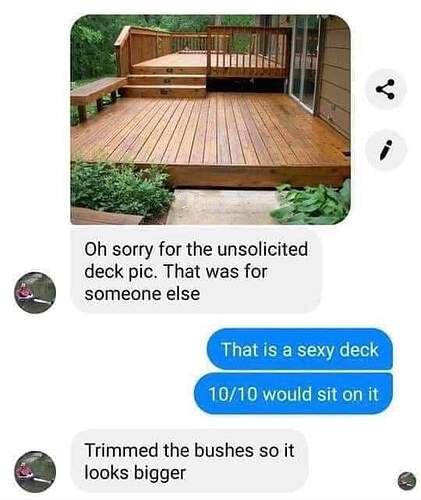Viewport: 421px width, 500px height.
Task: Select the "Trimmed the bushes" message bubble
Action: pyautogui.click(x=189, y=461)
